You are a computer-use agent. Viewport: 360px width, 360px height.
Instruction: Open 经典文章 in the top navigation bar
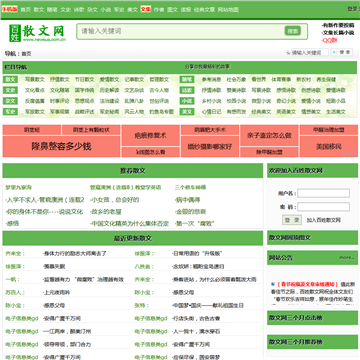(204, 10)
